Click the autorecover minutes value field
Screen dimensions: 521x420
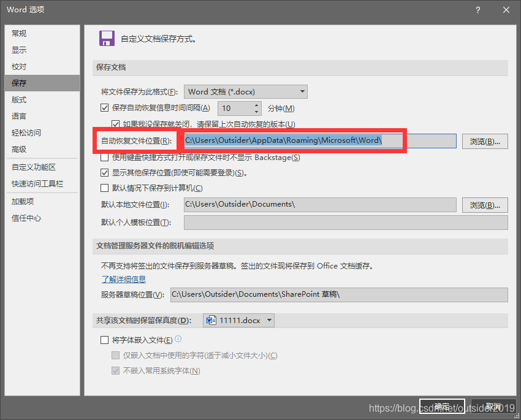point(236,109)
